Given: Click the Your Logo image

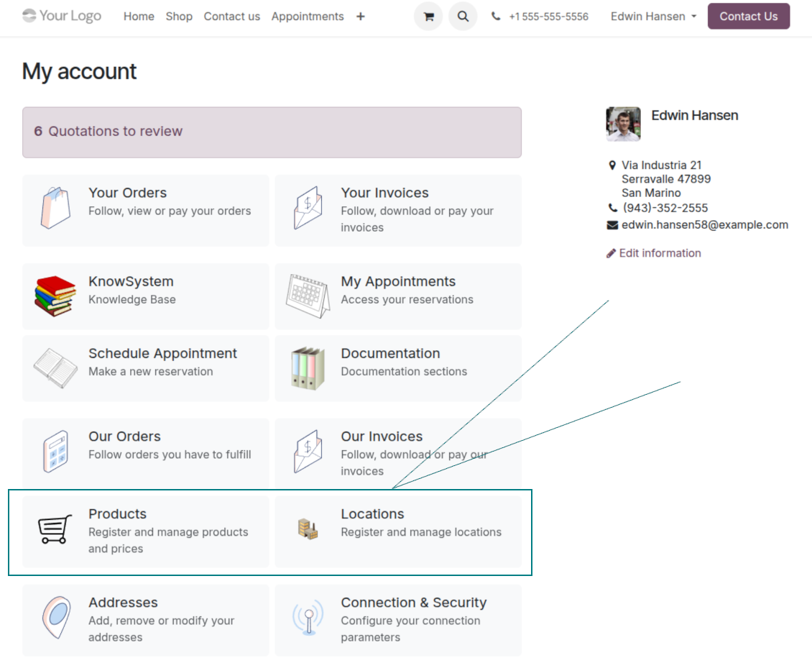Looking at the screenshot, I should point(62,16).
